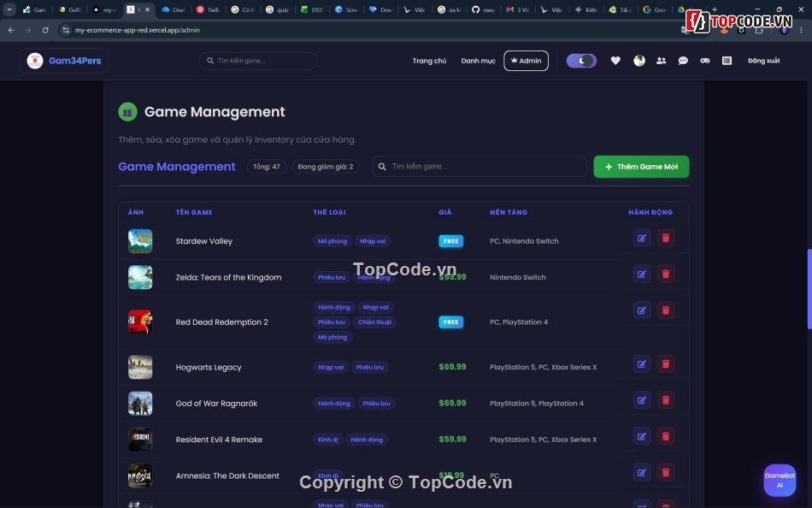Delete the Stardew Valley game
812x508 pixels.
point(666,238)
